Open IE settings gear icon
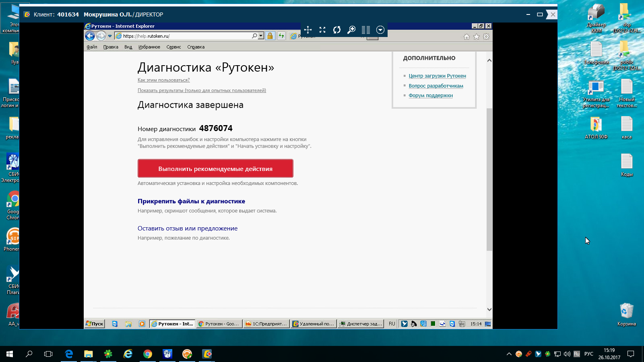The image size is (644, 362). click(x=486, y=37)
